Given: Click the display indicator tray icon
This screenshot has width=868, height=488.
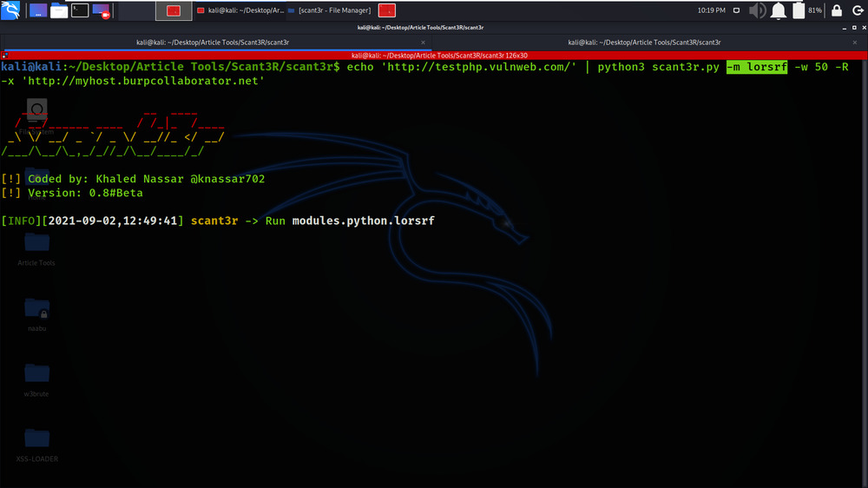Looking at the screenshot, I should tap(736, 10).
